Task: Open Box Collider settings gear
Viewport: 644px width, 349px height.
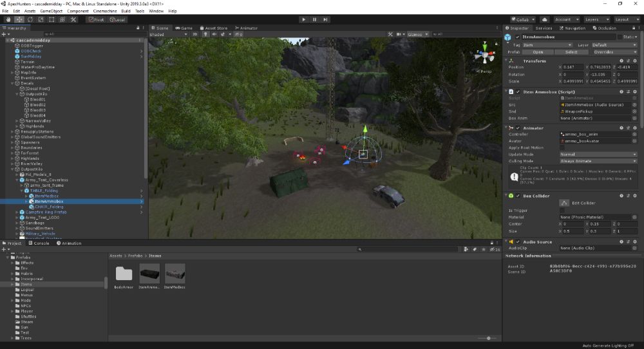Action: click(x=635, y=196)
